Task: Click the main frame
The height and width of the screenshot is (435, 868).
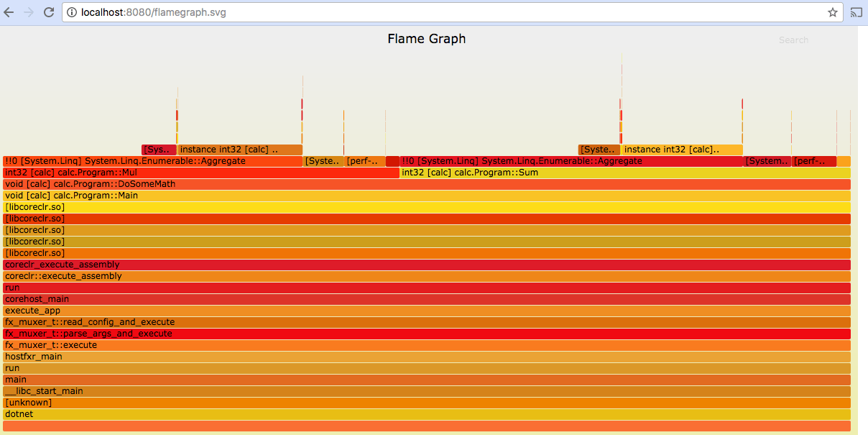Action: tap(427, 380)
